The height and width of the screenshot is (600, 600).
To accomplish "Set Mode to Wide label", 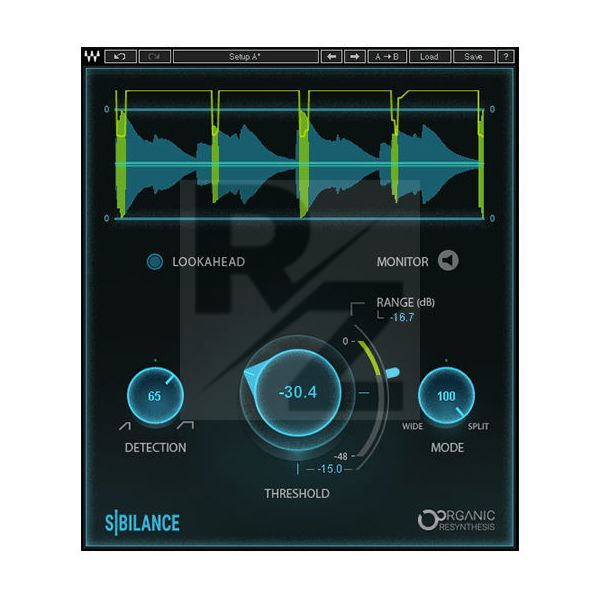I will [412, 426].
